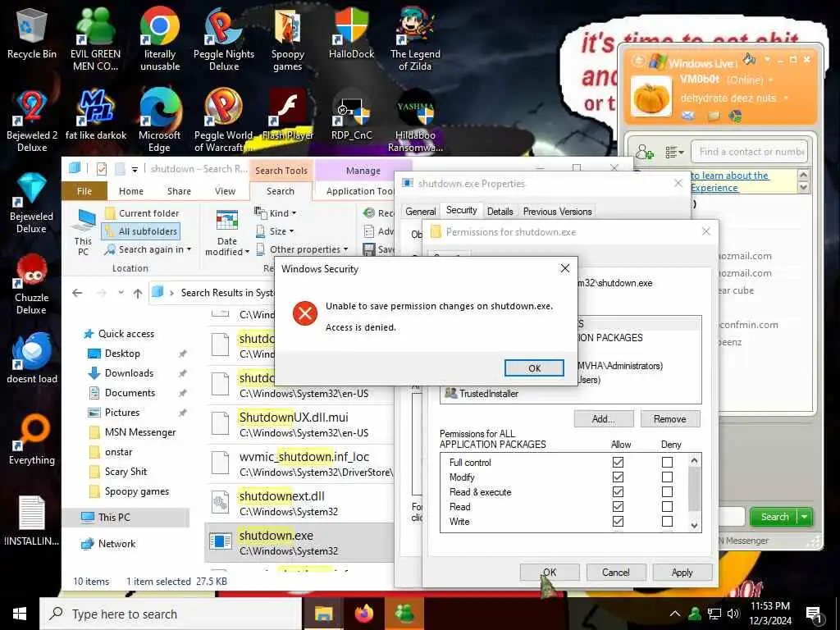
Task: Open the paintbrush color scheme icon in Messenger
Action: pos(750,59)
